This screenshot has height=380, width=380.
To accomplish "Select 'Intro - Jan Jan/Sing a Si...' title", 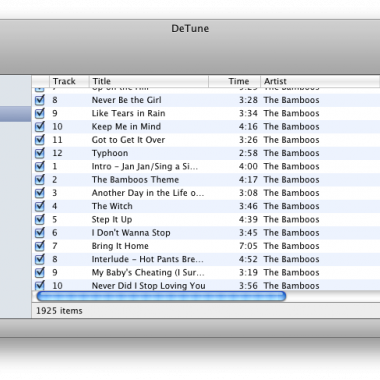I will 145,166.
